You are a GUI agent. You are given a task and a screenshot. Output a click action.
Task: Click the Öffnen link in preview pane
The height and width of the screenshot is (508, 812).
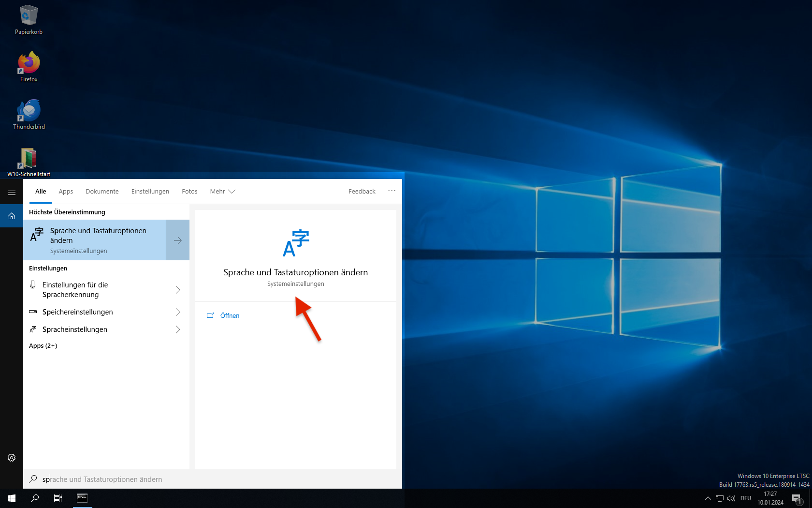click(230, 315)
